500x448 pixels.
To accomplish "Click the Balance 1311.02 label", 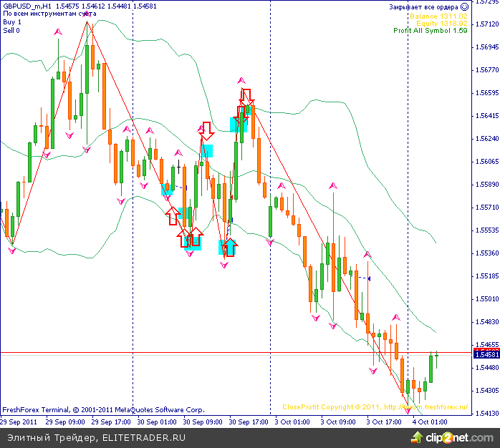I will pyautogui.click(x=438, y=16).
